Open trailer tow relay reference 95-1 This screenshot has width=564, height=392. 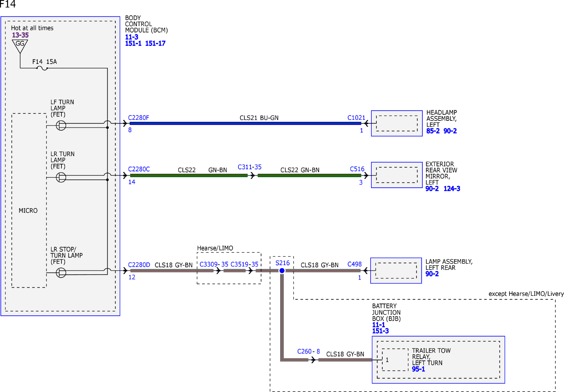[x=418, y=369]
